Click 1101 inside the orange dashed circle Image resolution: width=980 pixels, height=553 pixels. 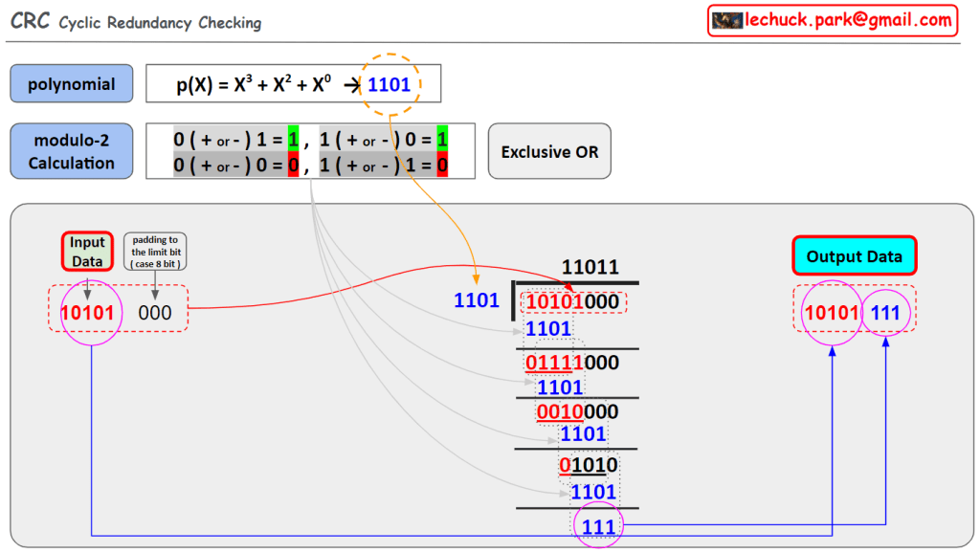coord(389,84)
